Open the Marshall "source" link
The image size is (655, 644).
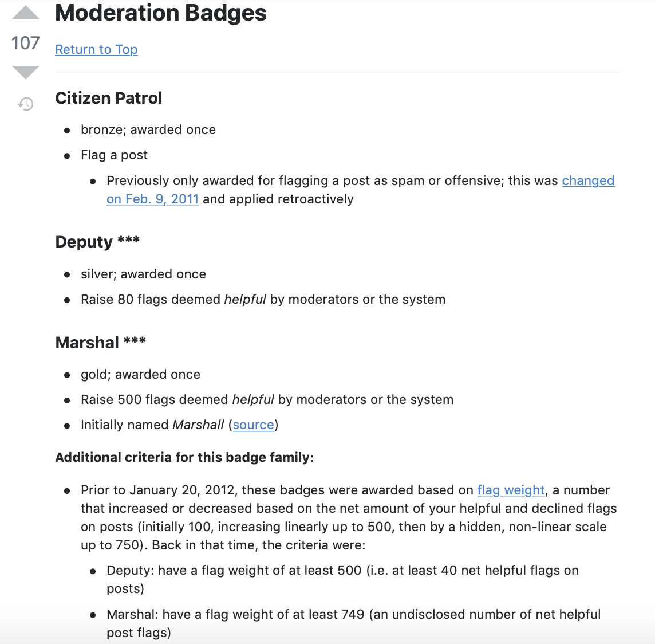(x=253, y=425)
